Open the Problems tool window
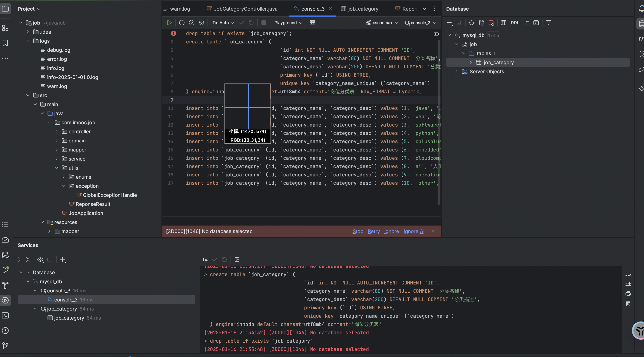 coord(5,331)
